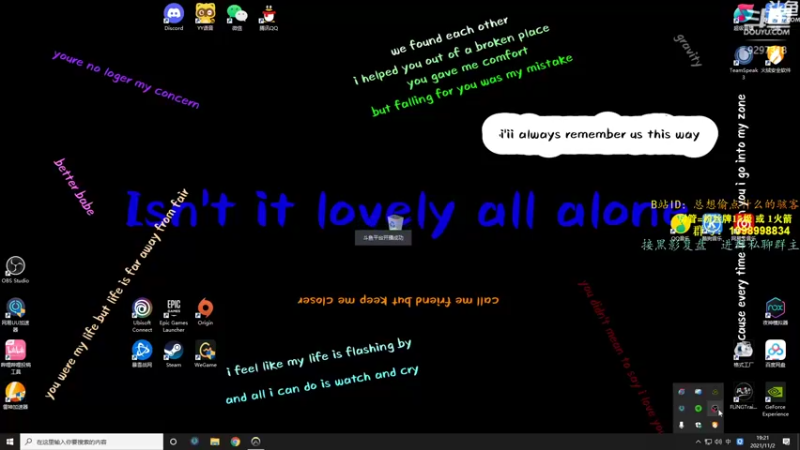This screenshot has height=450, width=800.
Task: Collapse the hidden tray icons chevron
Action: (698, 442)
